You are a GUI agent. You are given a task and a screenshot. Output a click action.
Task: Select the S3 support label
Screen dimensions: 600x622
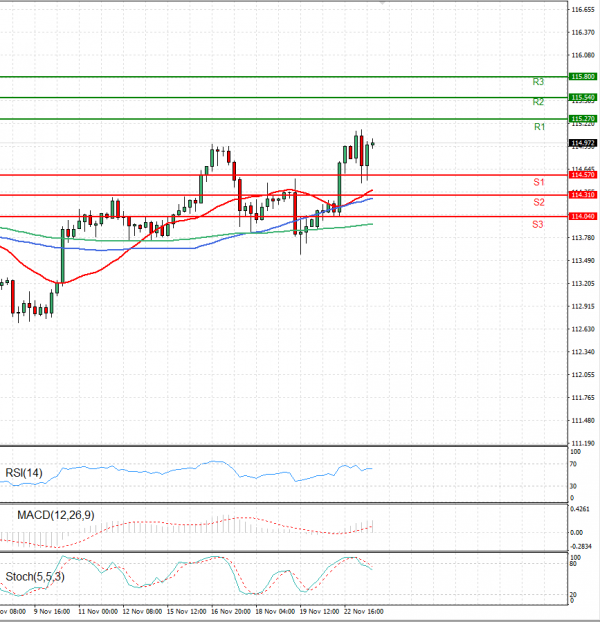(x=538, y=225)
